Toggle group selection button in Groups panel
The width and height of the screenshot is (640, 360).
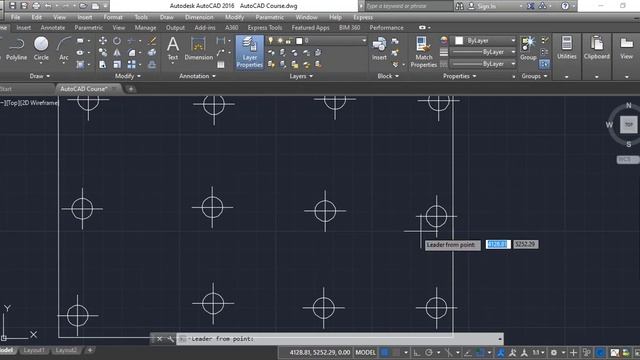click(x=544, y=64)
